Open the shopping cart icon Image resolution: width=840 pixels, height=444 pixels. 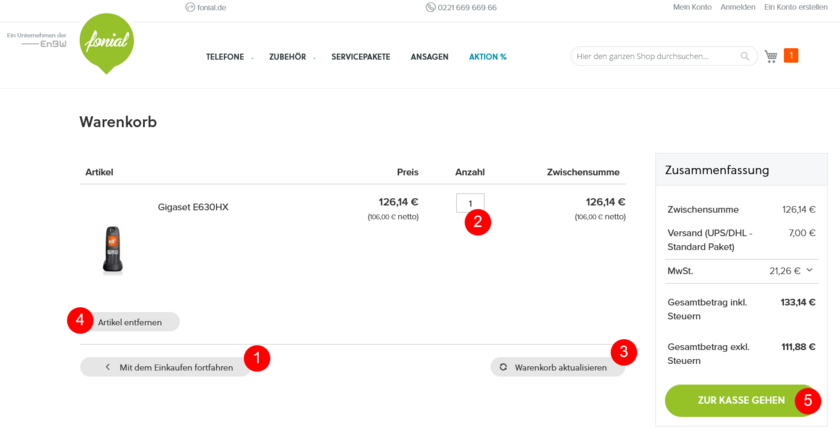771,56
